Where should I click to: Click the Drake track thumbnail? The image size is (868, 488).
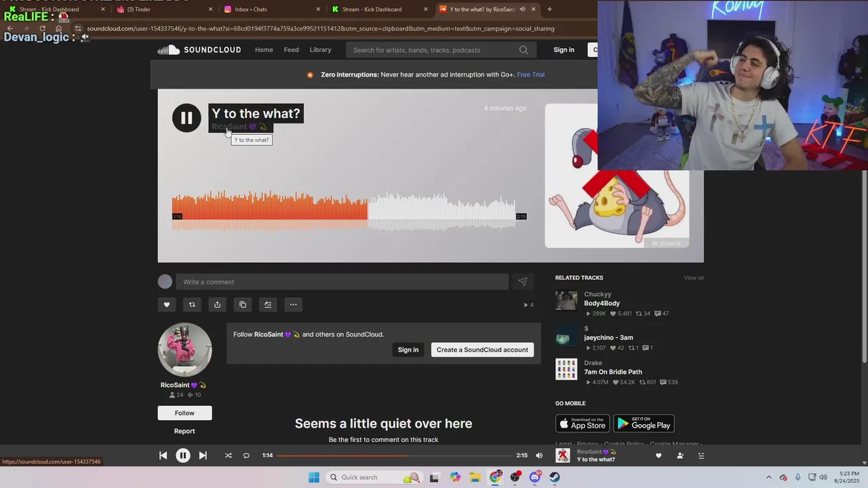[x=566, y=369]
